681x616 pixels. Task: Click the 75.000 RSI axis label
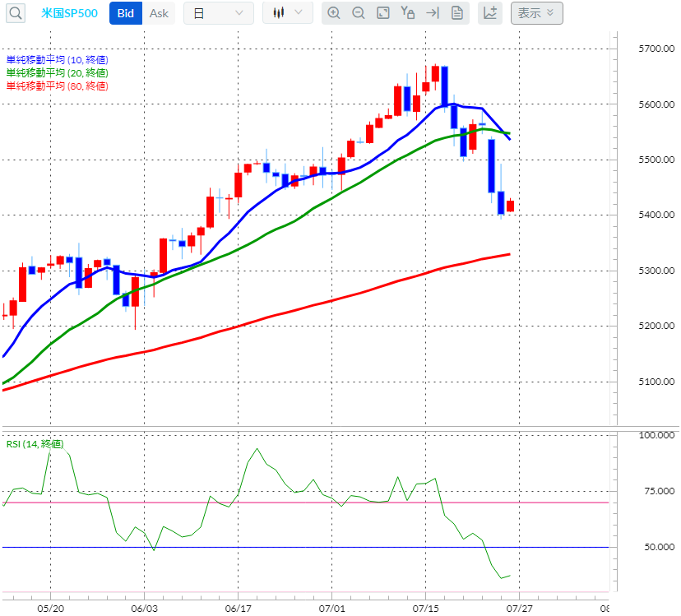click(x=660, y=491)
